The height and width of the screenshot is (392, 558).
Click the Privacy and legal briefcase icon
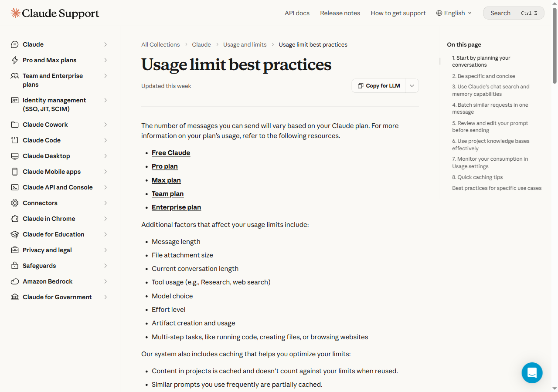point(15,250)
